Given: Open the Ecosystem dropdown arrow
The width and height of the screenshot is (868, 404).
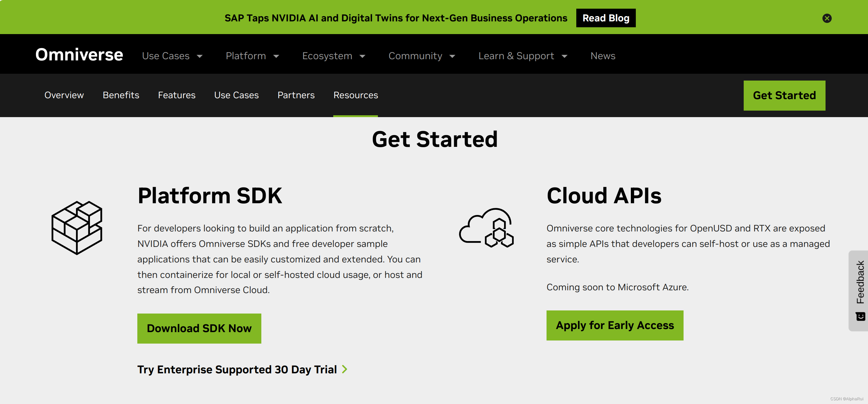Looking at the screenshot, I should click(x=362, y=56).
